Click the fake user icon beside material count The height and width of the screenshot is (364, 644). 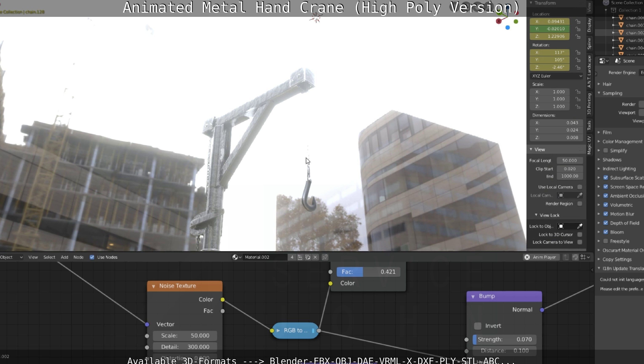pyautogui.click(x=300, y=257)
